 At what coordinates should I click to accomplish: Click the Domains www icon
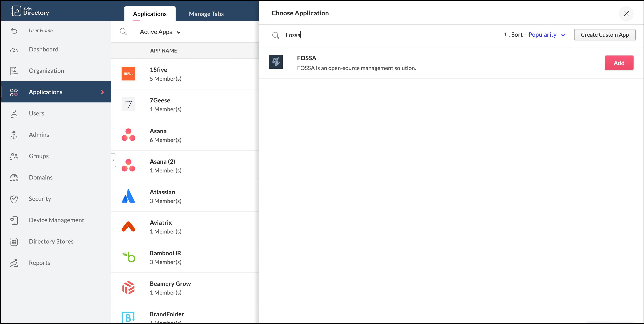[14, 178]
